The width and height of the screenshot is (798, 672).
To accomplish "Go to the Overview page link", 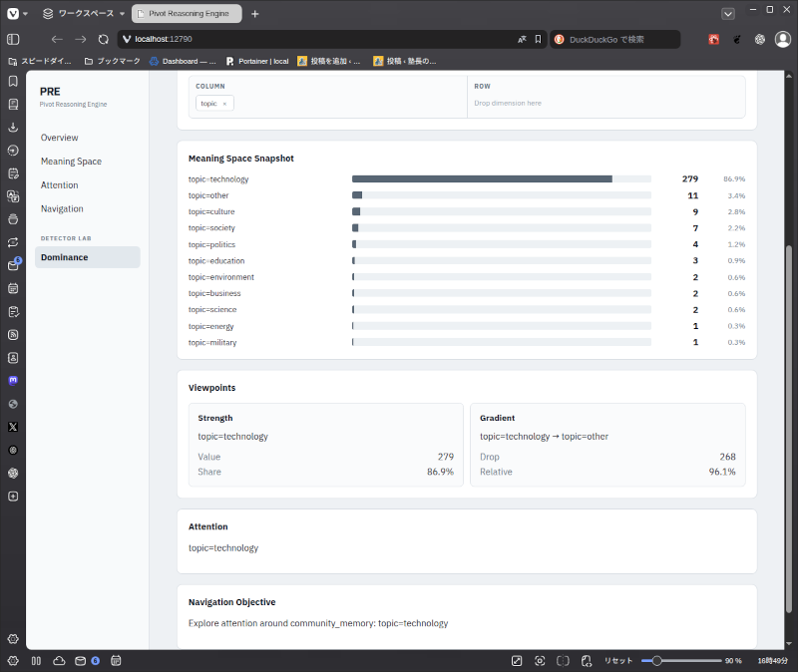I will pyautogui.click(x=60, y=138).
